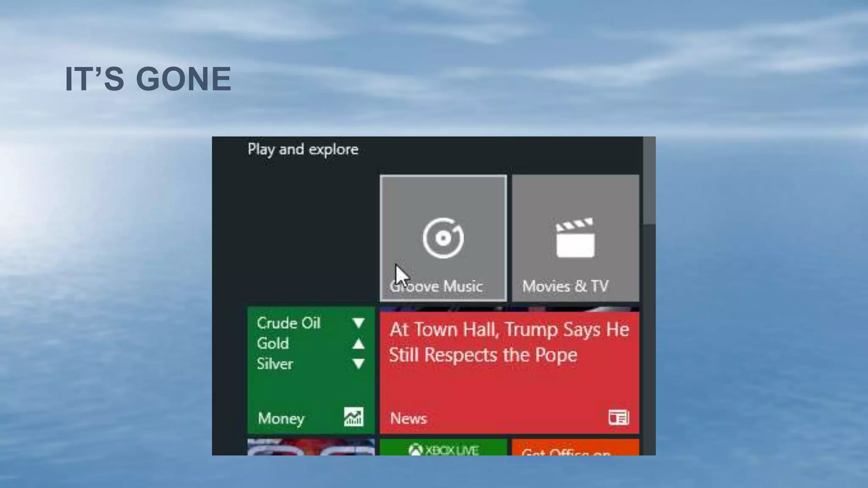Open the photo tile at bottom left
868x488 pixels.
pos(311,447)
